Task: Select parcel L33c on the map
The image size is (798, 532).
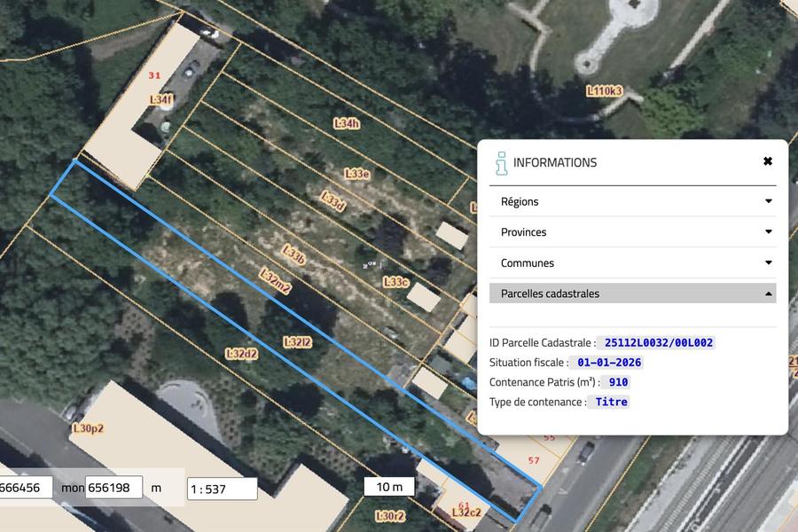Action: 395,282
